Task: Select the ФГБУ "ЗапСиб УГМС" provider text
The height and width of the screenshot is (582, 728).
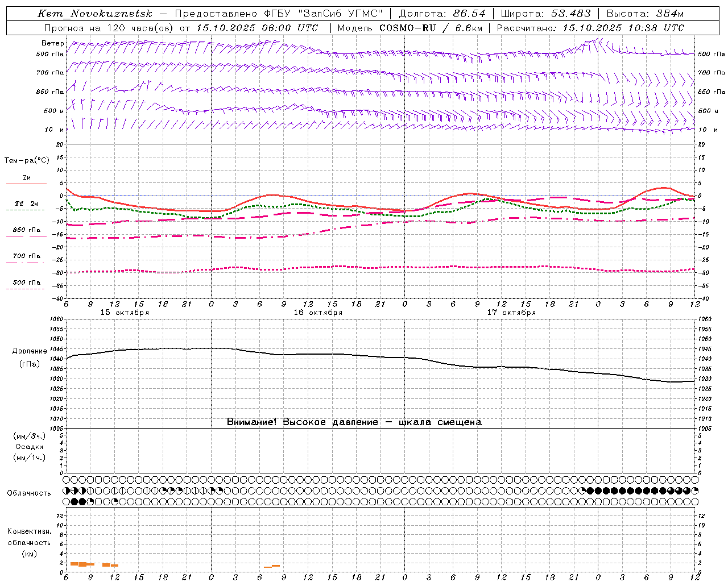Action: (324, 14)
